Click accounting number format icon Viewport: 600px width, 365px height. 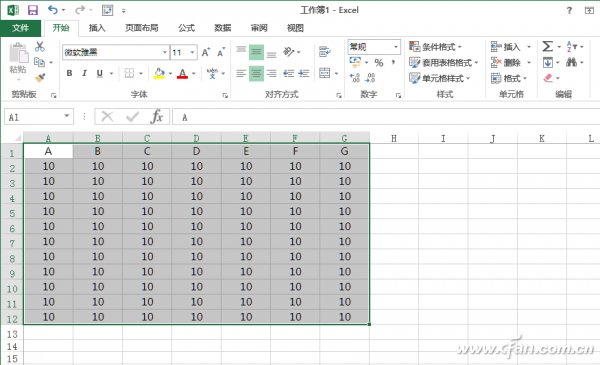coord(355,62)
